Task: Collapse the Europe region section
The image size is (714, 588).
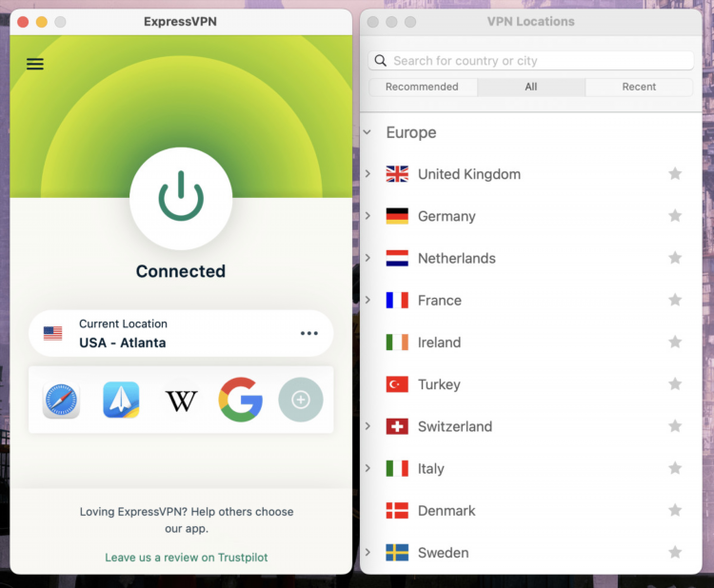Action: click(x=367, y=132)
